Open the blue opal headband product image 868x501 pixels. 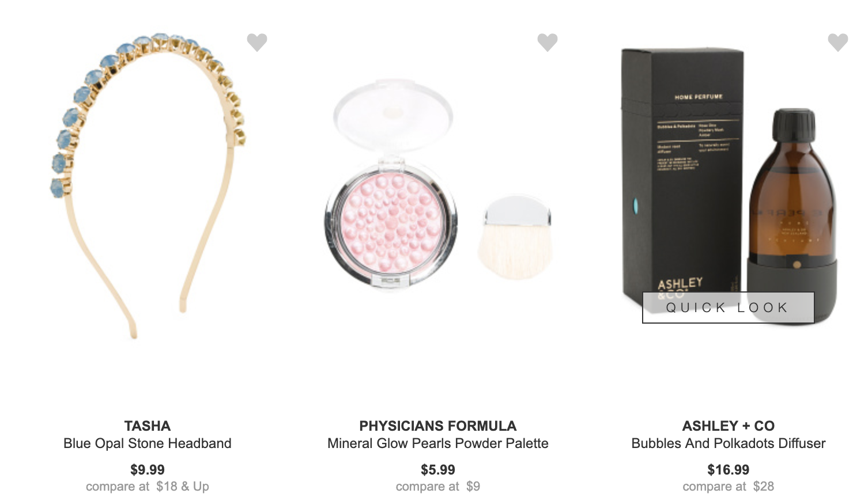[148, 185]
